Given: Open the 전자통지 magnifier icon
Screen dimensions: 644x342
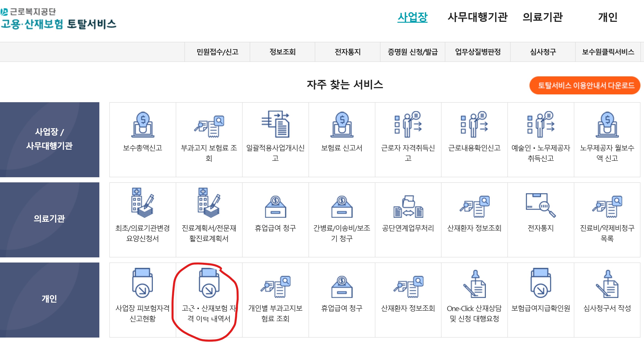Looking at the screenshot, I should (x=541, y=205).
